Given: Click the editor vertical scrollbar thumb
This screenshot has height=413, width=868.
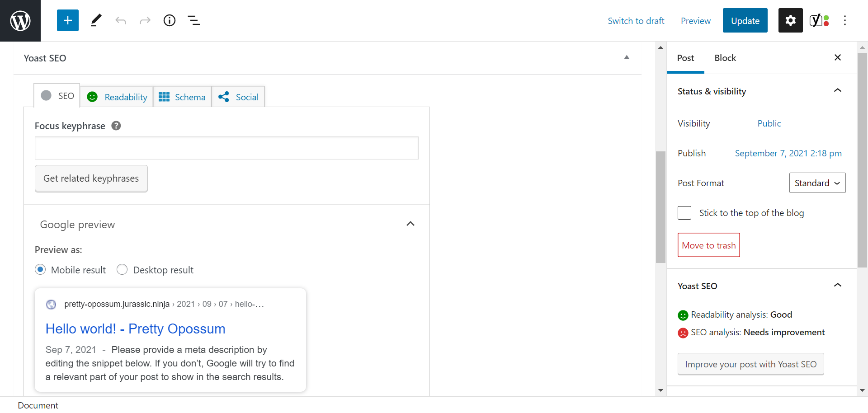Looking at the screenshot, I should [x=660, y=207].
